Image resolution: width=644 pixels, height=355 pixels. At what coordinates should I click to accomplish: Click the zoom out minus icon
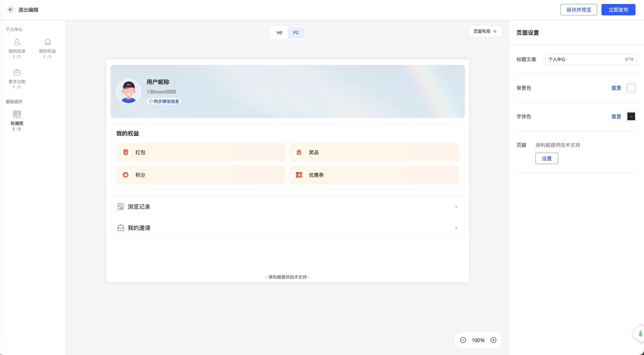tap(463, 340)
